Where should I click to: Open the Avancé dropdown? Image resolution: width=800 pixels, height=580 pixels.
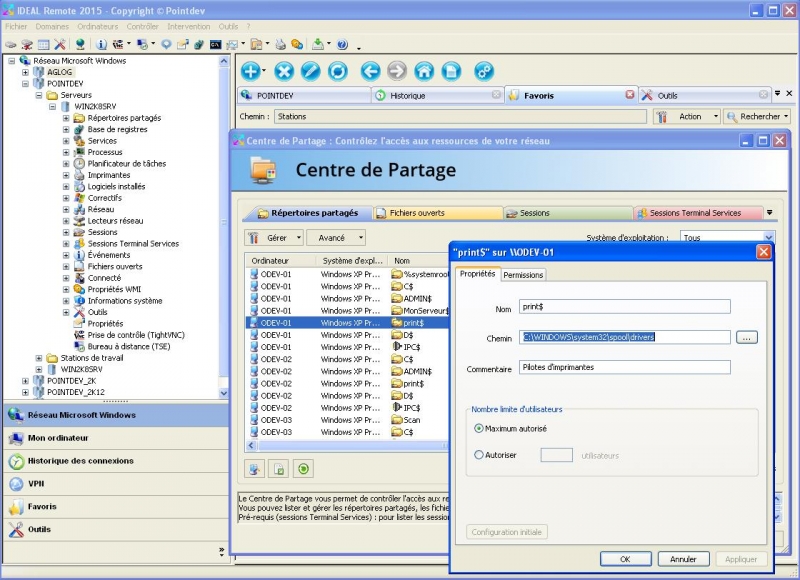tap(337, 238)
